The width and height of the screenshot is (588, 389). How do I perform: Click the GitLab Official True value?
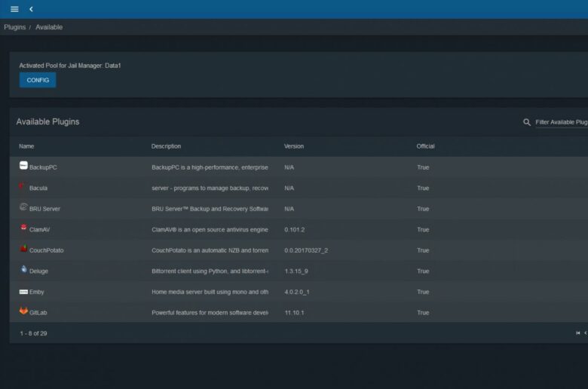[x=423, y=312]
